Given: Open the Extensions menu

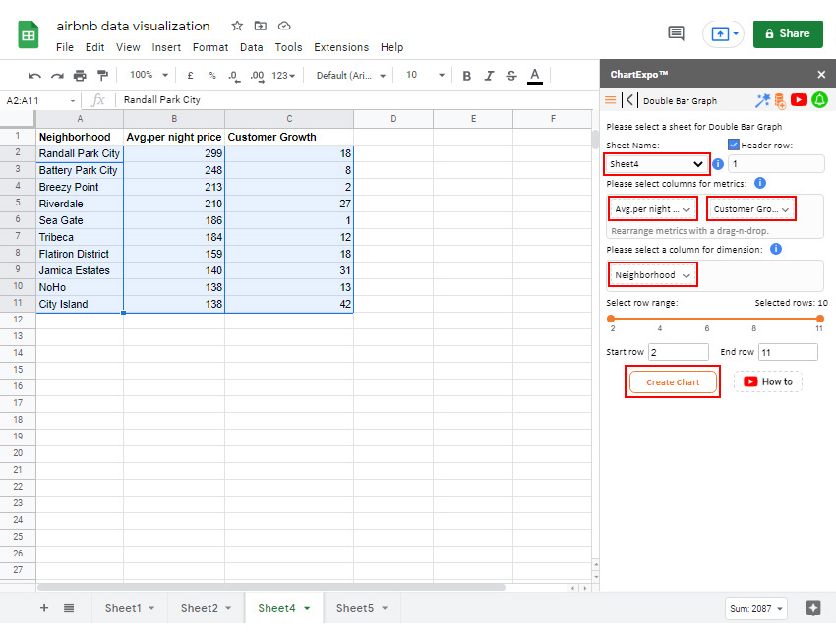Looking at the screenshot, I should 341,47.
